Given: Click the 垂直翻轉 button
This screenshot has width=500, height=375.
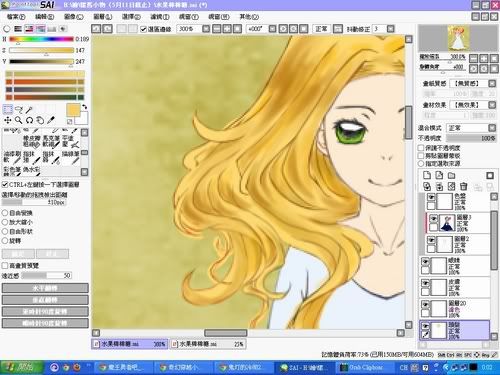Looking at the screenshot, I should [x=45, y=300].
